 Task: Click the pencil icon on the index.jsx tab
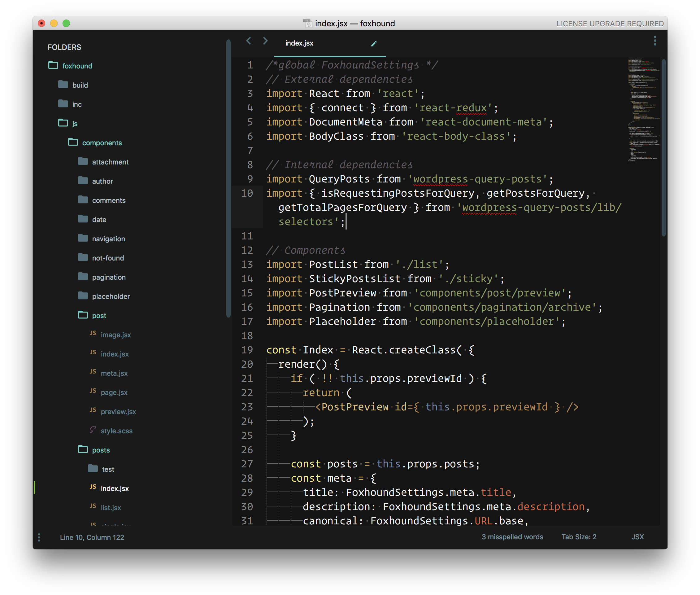(374, 43)
